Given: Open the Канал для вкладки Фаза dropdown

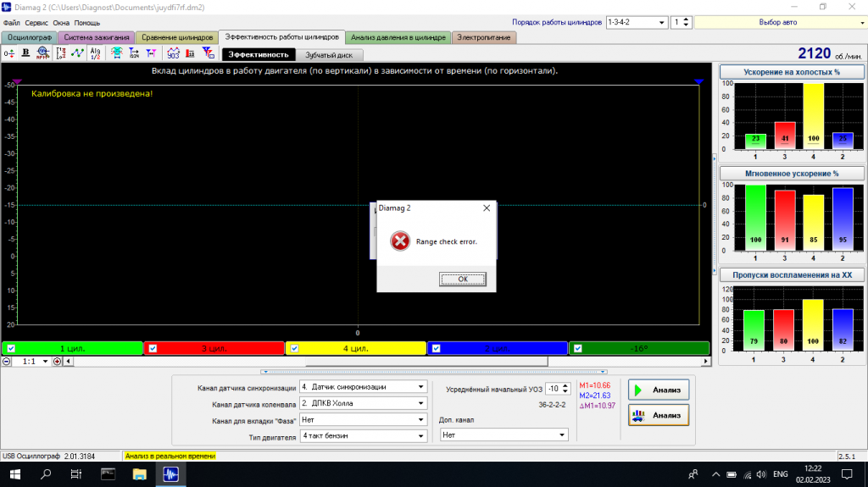Looking at the screenshot, I should tap(363, 420).
